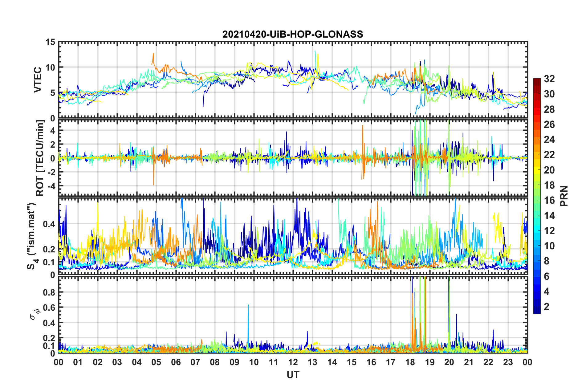Click the ROT axis tick label -4
This screenshot has width=586, height=392.
[x=51, y=186]
